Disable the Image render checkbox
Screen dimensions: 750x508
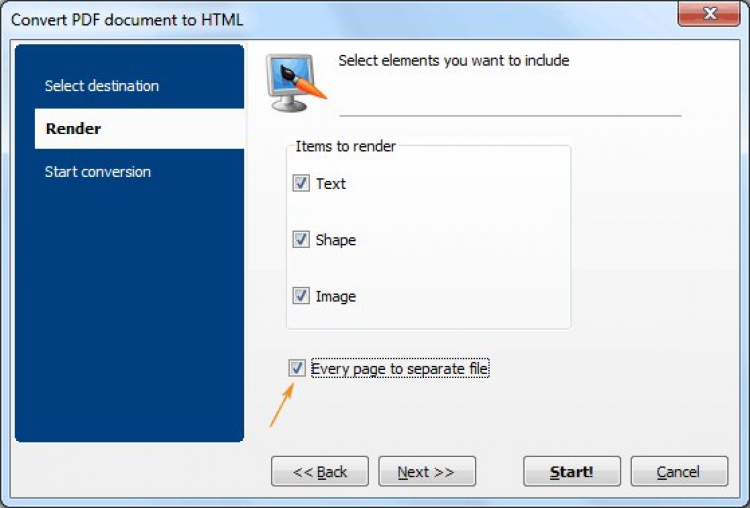[300, 296]
